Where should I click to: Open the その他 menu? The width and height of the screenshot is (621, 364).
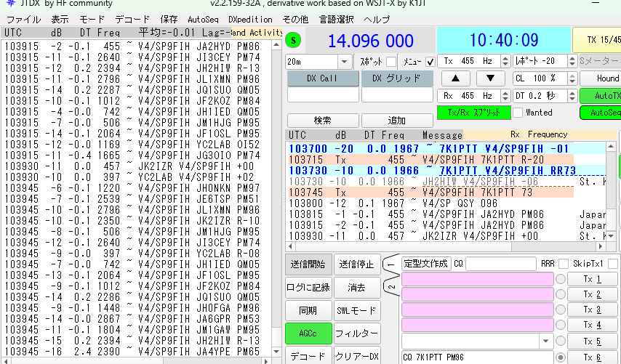click(x=295, y=20)
